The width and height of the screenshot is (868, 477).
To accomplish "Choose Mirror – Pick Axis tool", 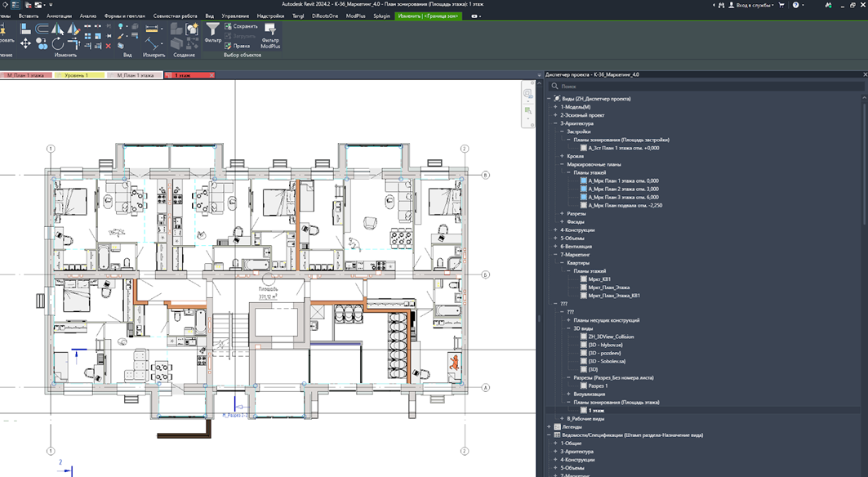I will 58,29.
